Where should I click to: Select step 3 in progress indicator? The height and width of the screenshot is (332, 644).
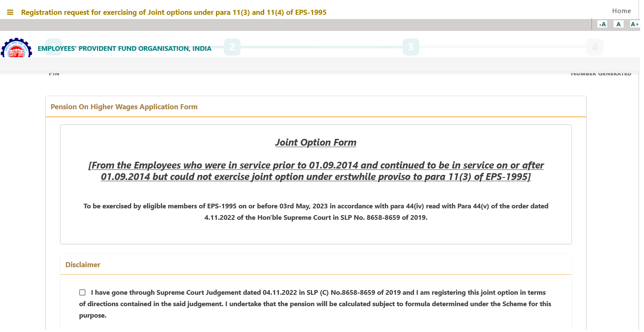click(x=411, y=47)
